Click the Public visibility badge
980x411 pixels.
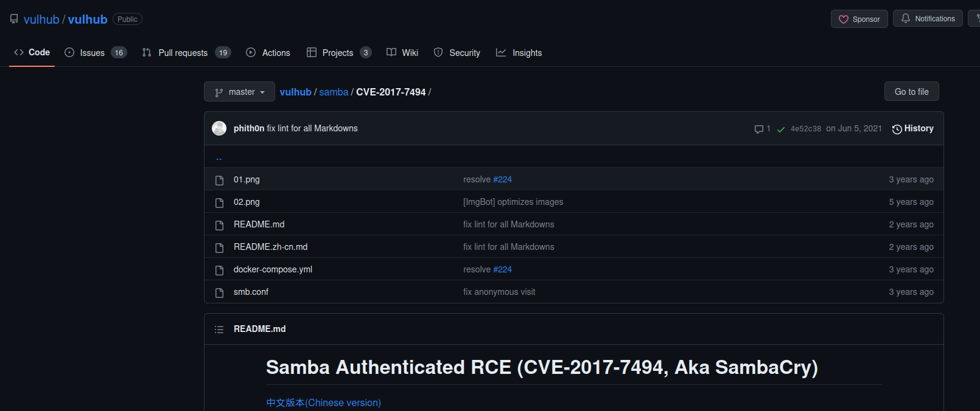[x=127, y=19]
